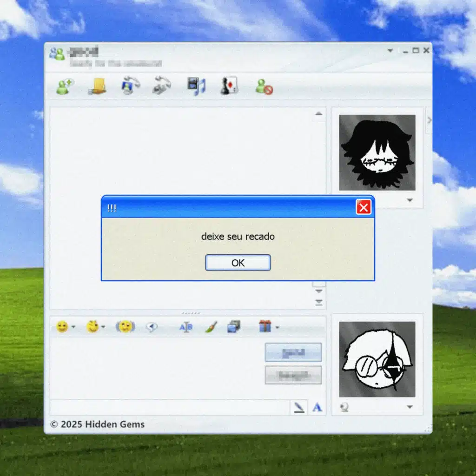
Task: Toggle the webcam icon under lower avatar
Action: point(344,407)
